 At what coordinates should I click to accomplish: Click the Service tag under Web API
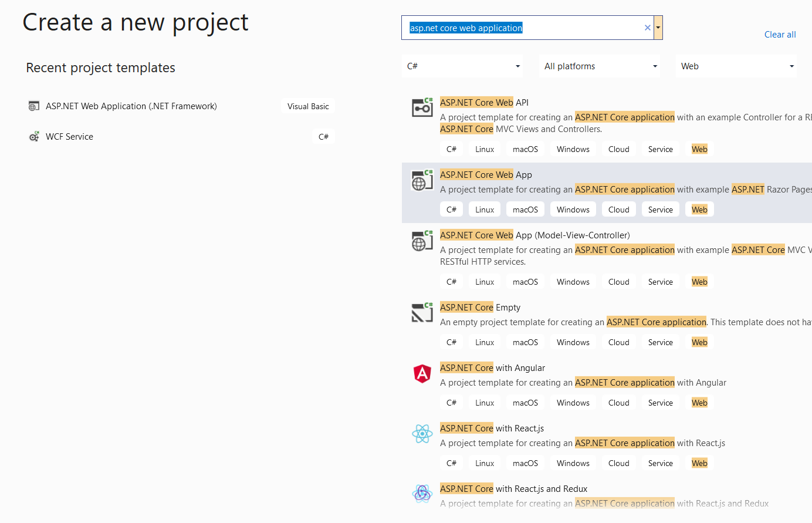pyautogui.click(x=661, y=149)
